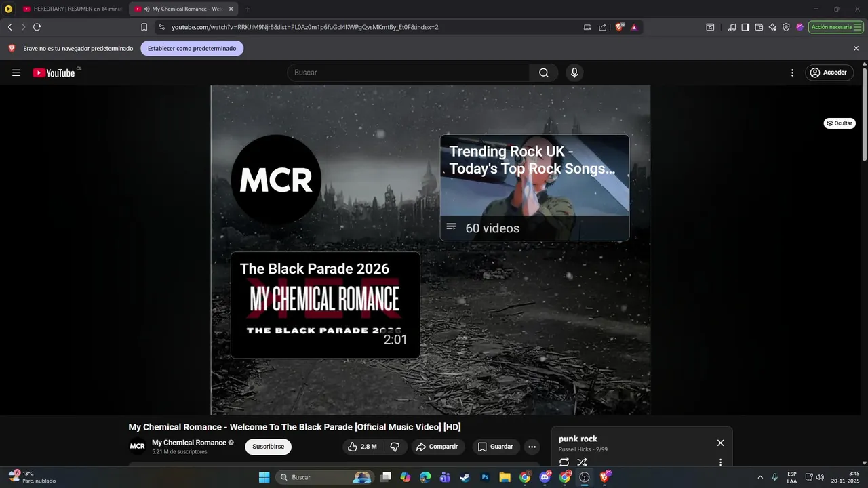The image size is (868, 488).
Task: Open the small MCR channel avatar below video
Action: click(x=138, y=447)
